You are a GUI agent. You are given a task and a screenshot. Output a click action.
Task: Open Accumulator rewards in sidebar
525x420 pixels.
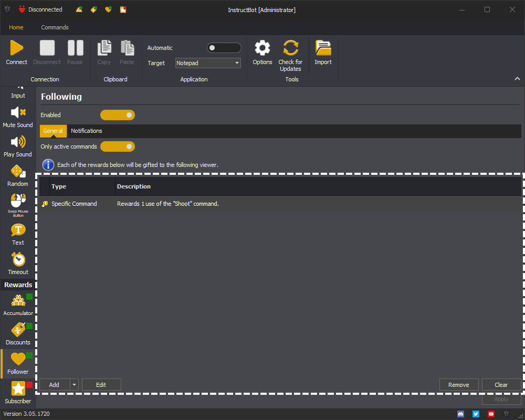click(18, 305)
